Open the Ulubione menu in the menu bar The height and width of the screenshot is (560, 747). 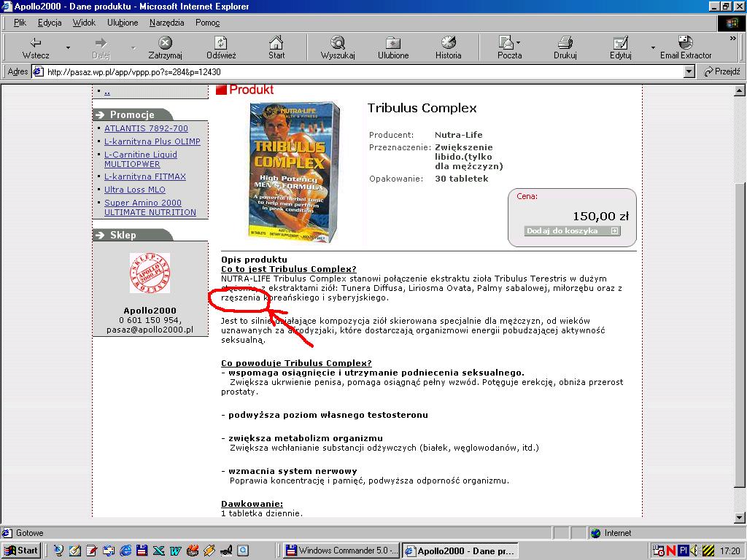click(x=123, y=23)
